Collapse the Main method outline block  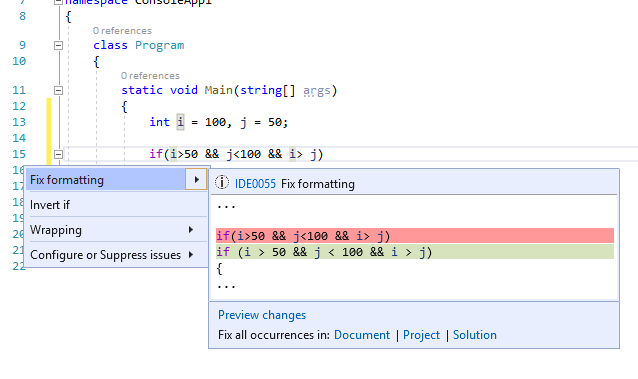pyautogui.click(x=59, y=90)
